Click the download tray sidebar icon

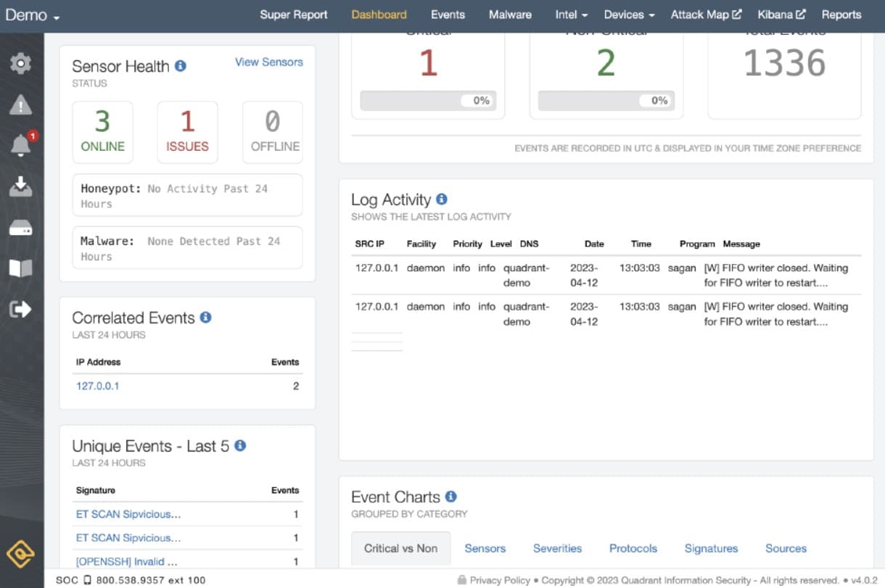click(x=20, y=187)
